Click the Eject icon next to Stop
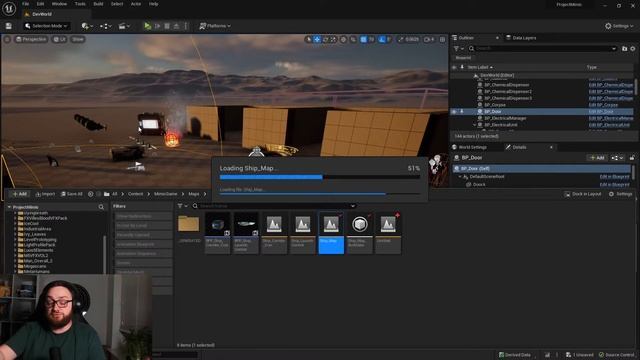640x360 pixels. 176,26
